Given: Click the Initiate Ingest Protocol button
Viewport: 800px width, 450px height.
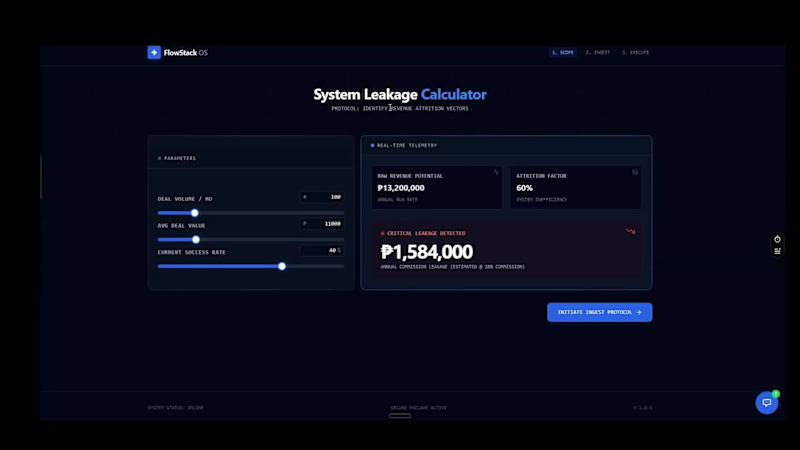Looking at the screenshot, I should [599, 312].
